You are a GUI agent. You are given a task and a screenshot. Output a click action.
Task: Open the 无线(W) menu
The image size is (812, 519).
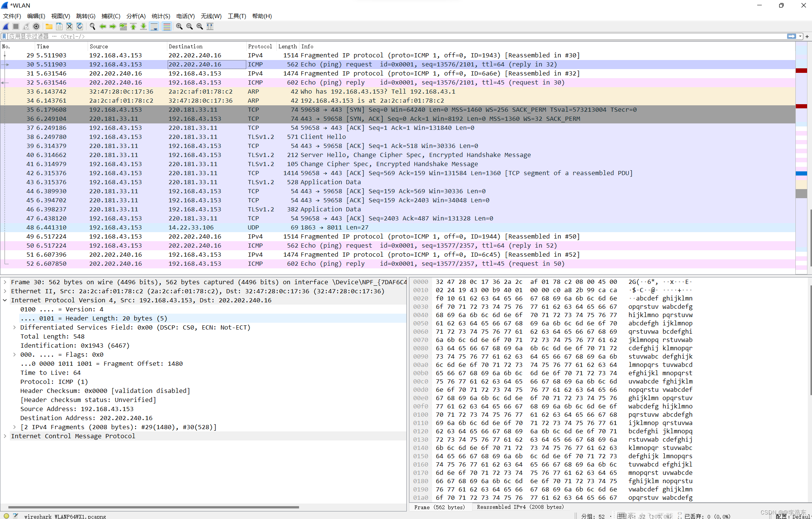[211, 16]
